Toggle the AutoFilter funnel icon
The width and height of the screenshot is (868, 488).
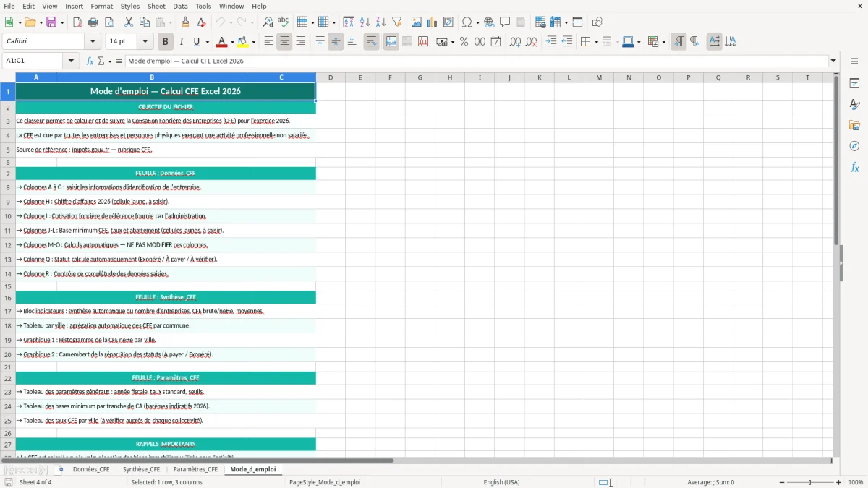[x=397, y=22]
